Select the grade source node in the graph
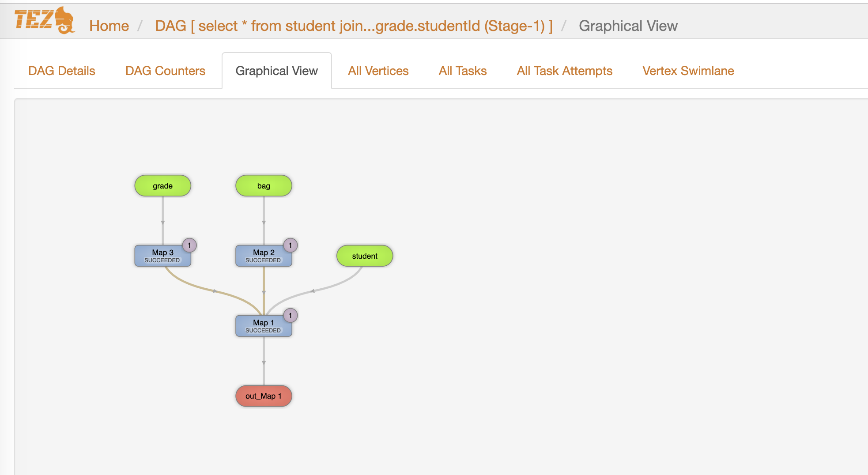This screenshot has height=475, width=868. (162, 185)
